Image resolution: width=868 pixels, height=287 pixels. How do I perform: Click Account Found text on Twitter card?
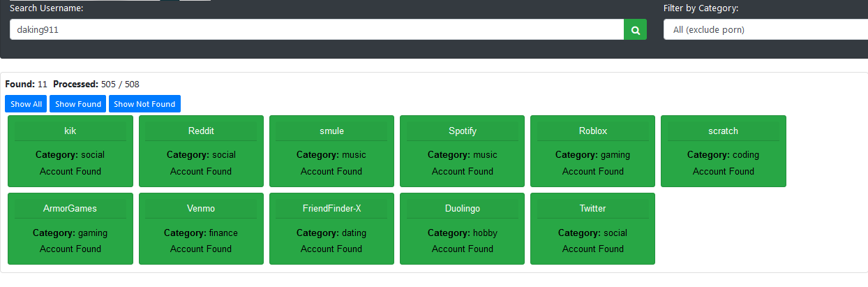point(592,249)
